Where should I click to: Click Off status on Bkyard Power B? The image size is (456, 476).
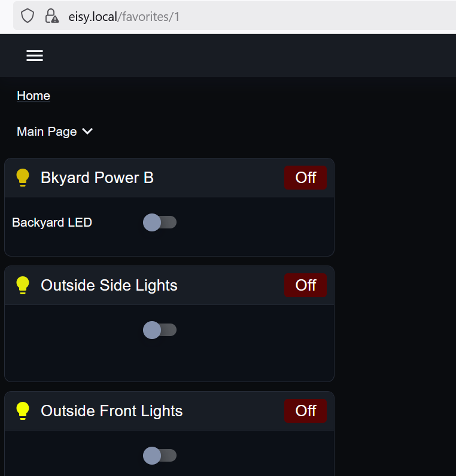pyautogui.click(x=306, y=178)
